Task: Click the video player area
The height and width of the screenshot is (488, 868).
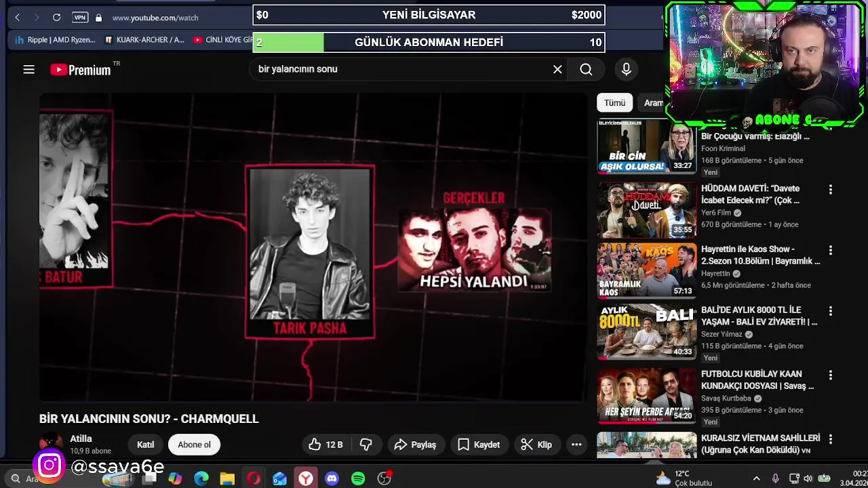Action: point(313,247)
